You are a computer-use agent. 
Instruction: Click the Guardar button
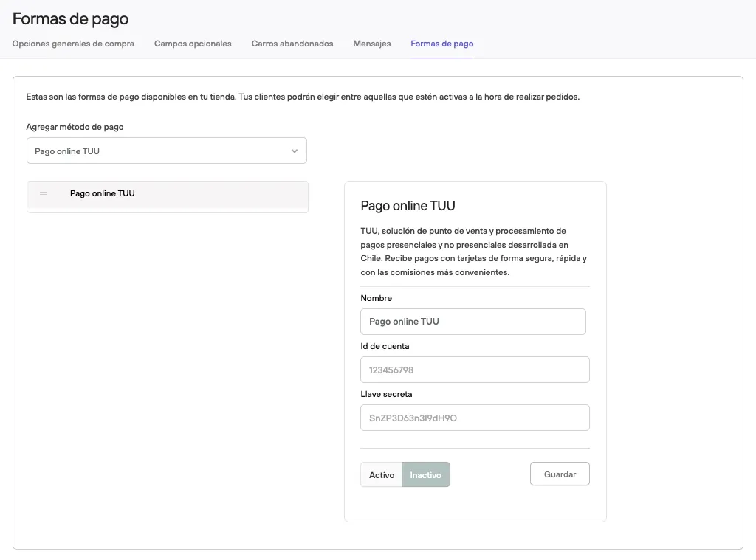pos(560,474)
